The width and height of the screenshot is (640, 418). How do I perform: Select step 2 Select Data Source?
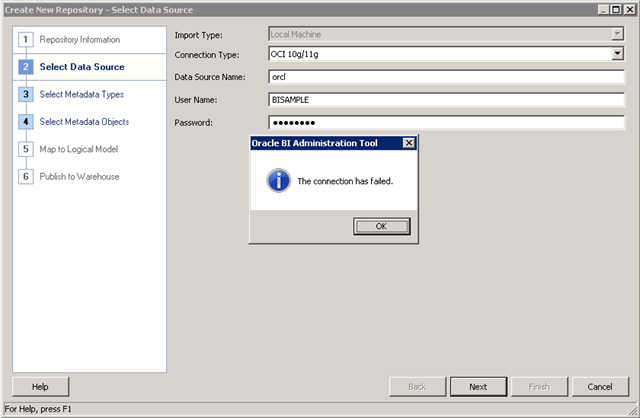click(x=82, y=67)
